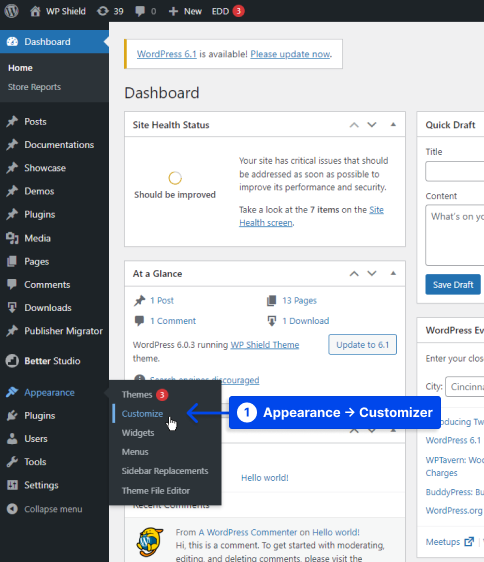Click the Tools wrench icon
The image size is (484, 562).
[12, 462]
